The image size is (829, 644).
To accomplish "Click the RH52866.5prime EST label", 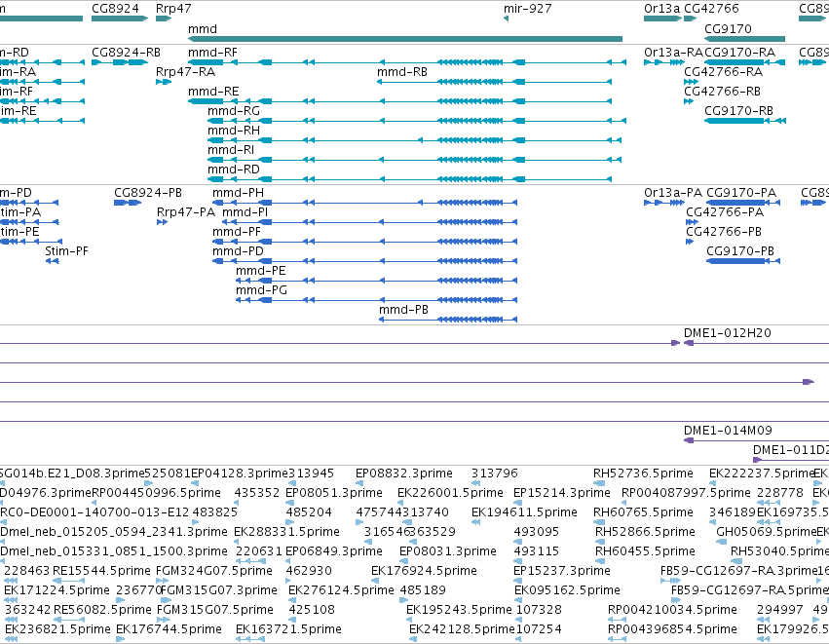I will tap(645, 532).
